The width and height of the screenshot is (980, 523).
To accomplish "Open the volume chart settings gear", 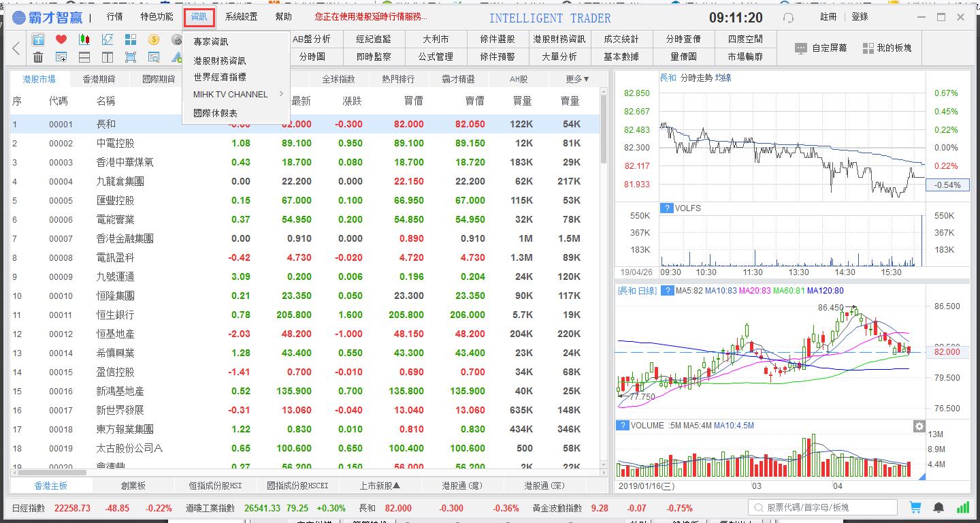I will pos(919,426).
